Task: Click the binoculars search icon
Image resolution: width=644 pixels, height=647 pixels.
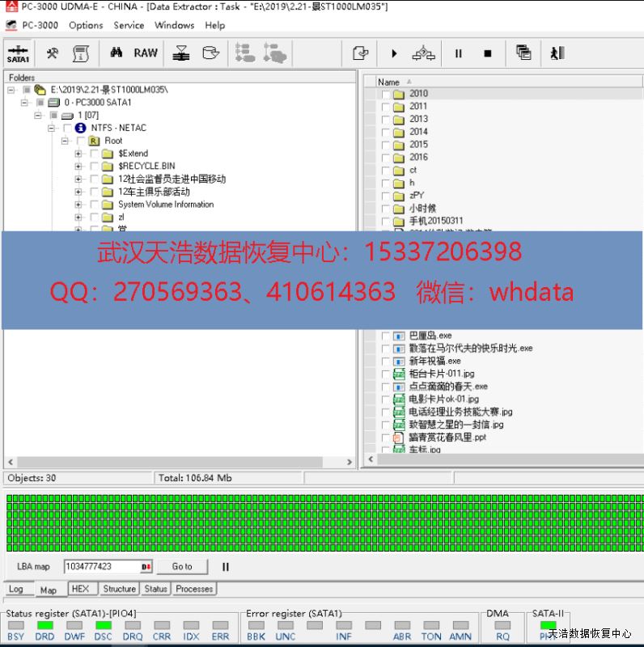Action: pyautogui.click(x=117, y=53)
